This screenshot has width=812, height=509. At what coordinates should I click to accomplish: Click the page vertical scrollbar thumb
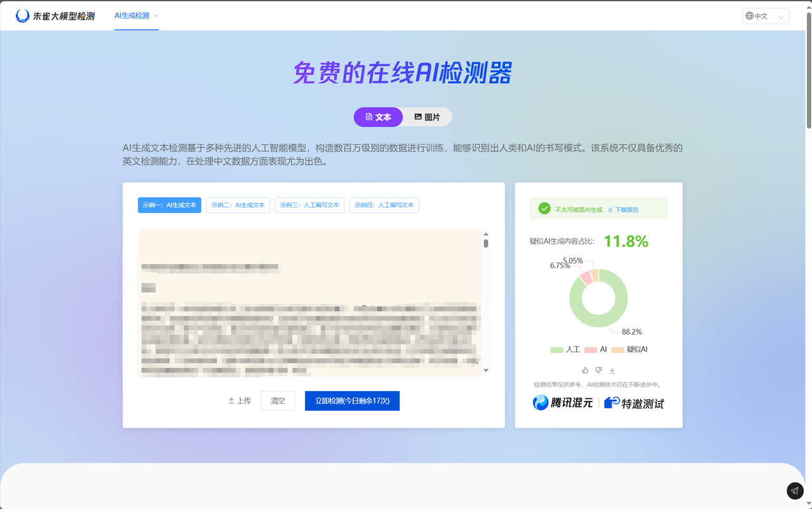coord(808,70)
